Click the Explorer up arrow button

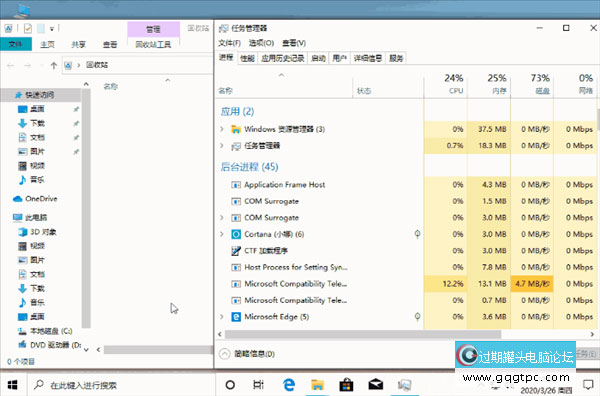point(54,65)
